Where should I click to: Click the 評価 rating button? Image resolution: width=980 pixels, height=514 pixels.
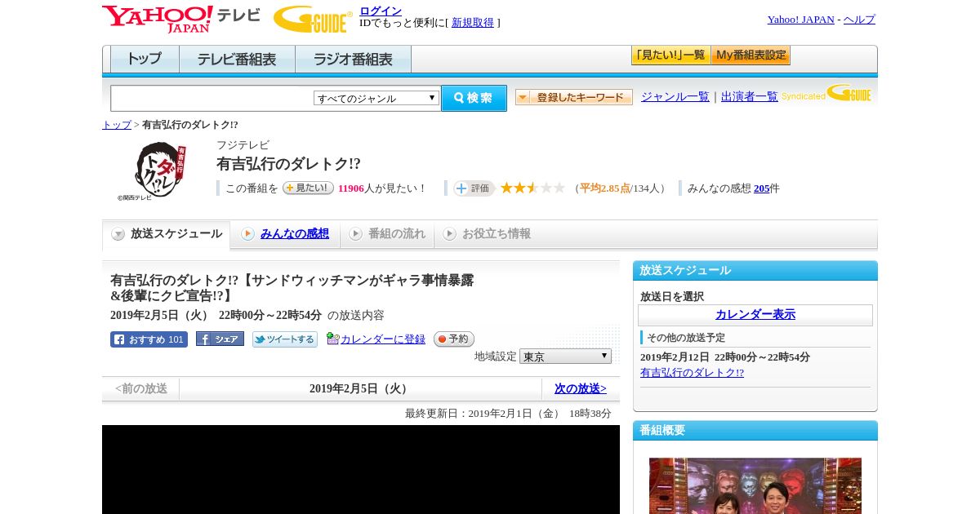click(474, 188)
